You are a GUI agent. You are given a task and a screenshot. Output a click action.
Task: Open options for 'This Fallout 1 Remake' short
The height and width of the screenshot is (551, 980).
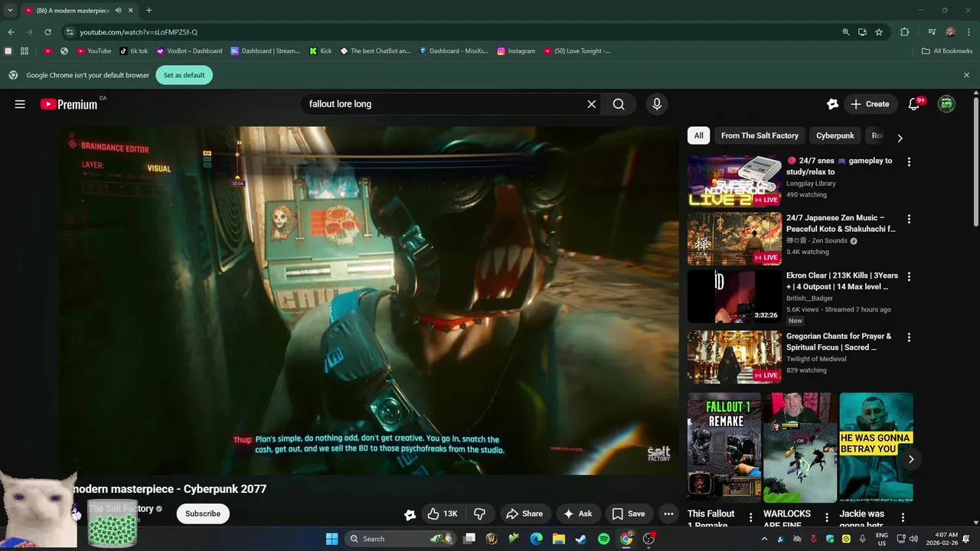[750, 518]
